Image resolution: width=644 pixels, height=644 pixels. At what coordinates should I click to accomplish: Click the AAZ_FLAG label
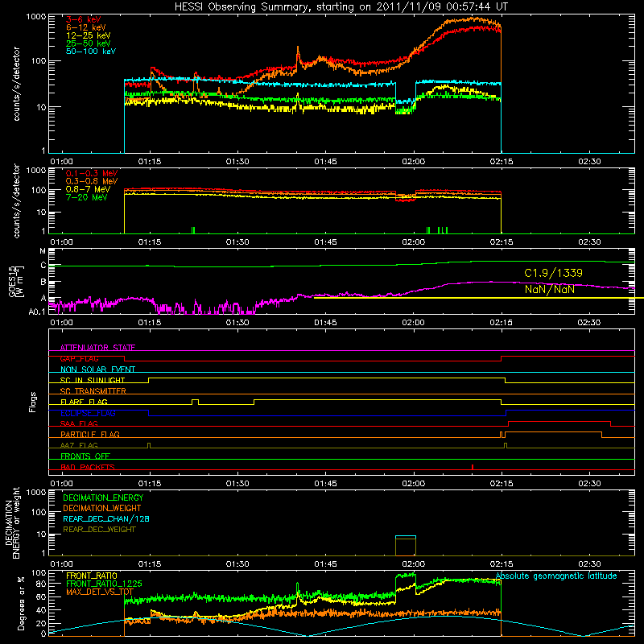pyautogui.click(x=79, y=445)
